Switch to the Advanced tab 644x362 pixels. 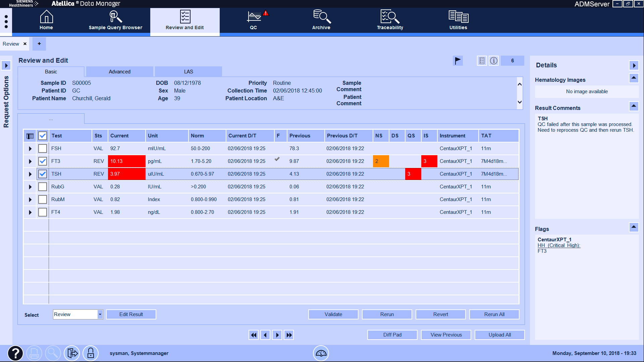tap(119, 72)
